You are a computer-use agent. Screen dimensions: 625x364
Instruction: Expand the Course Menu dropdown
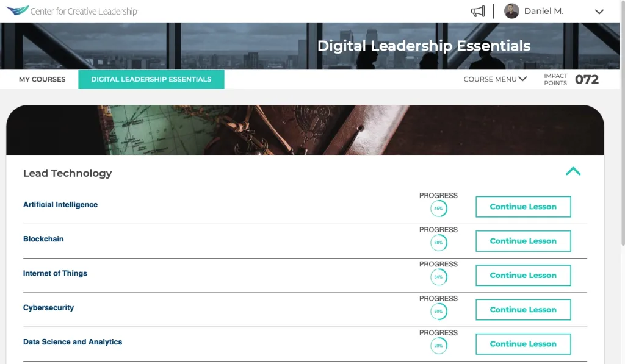pos(495,79)
